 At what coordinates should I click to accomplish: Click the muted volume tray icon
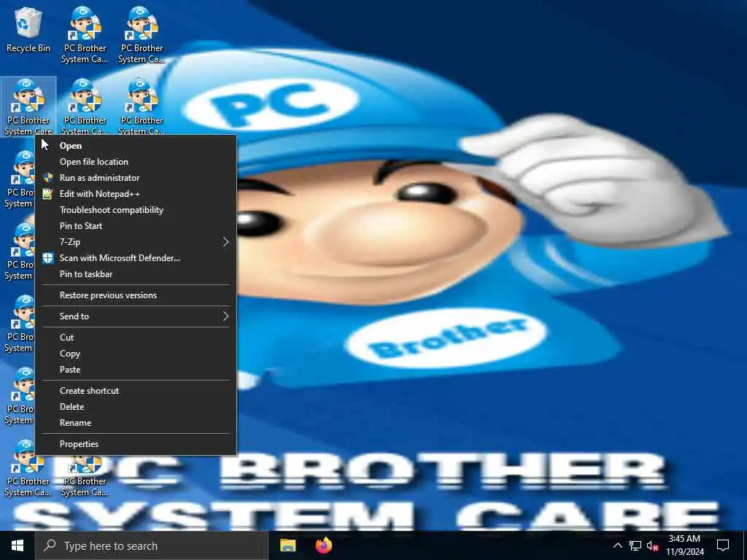point(653,545)
